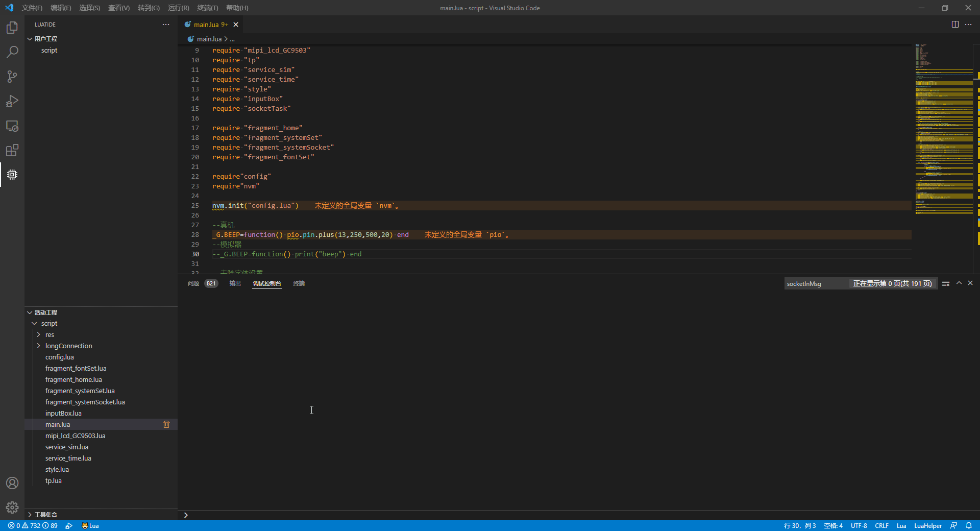Collapse the script folder in 活动工程
The image size is (980, 531).
click(34, 324)
